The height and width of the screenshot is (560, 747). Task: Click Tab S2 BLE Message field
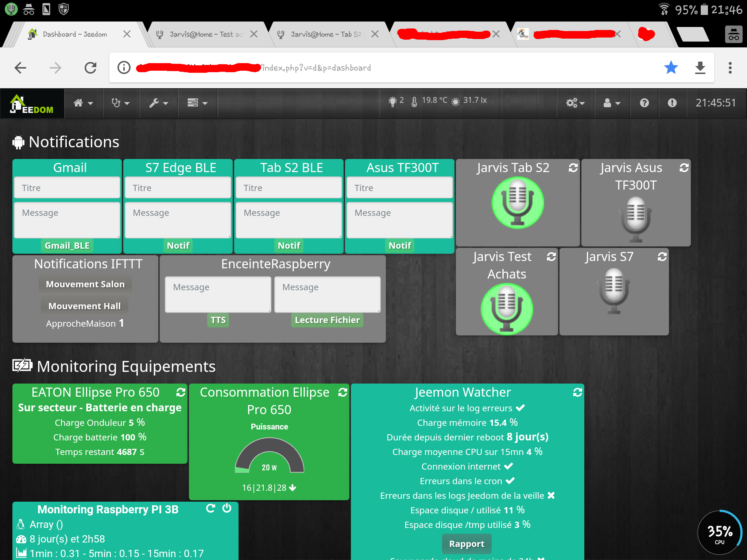tap(289, 220)
